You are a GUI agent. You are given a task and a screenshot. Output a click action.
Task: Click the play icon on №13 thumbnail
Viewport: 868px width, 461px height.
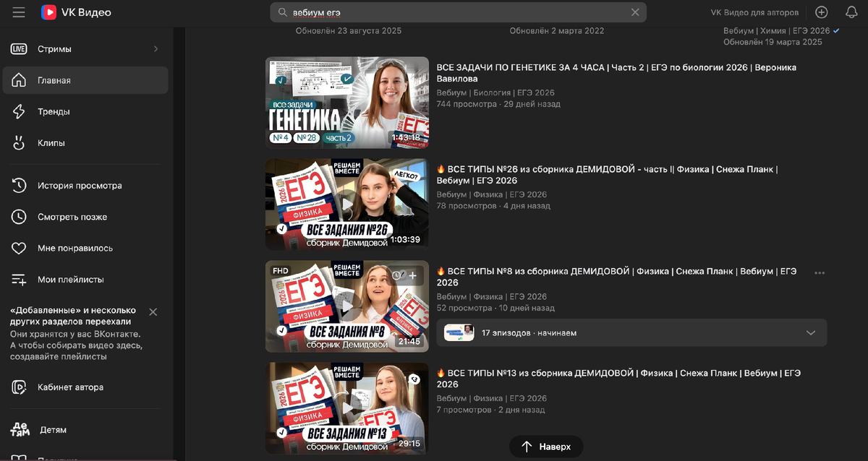[x=347, y=408]
